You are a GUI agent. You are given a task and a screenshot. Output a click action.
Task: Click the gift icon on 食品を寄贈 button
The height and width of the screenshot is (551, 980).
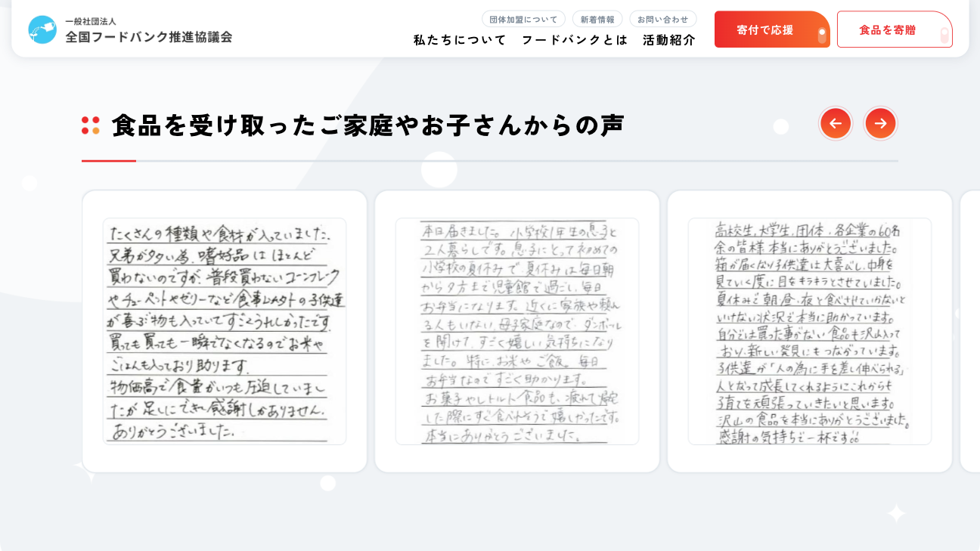tap(943, 34)
